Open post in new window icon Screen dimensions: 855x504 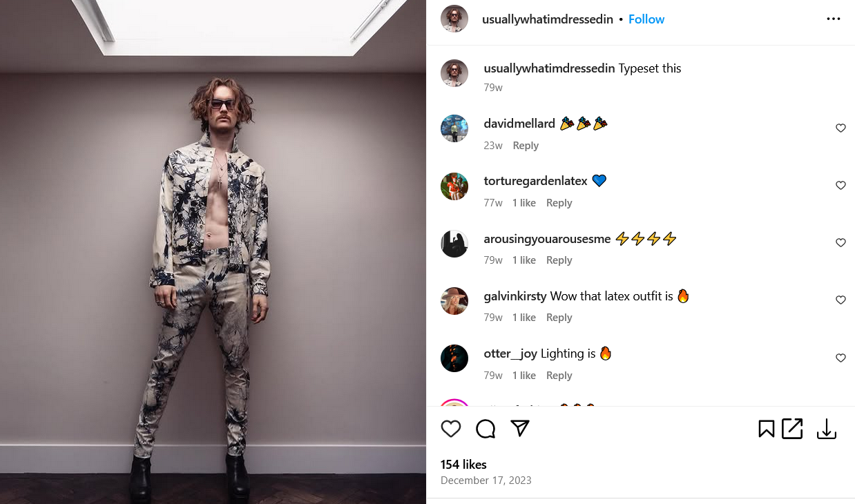[792, 429]
